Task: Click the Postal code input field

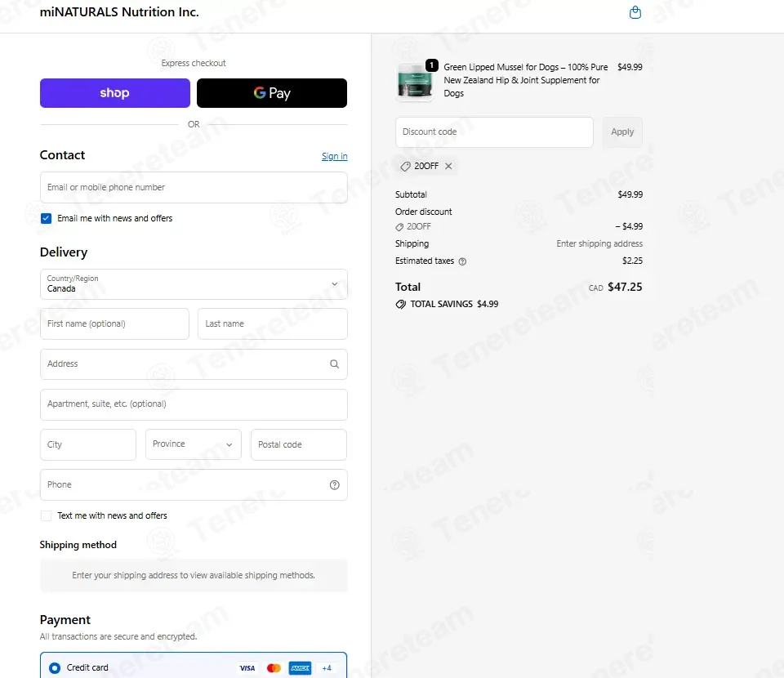Action: click(299, 444)
